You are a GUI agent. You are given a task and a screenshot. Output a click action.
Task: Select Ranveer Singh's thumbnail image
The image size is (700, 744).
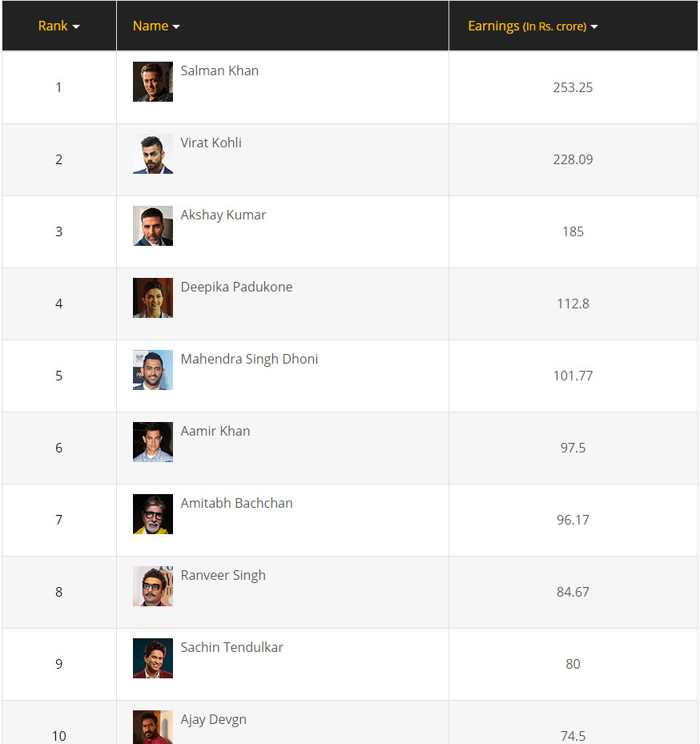pos(153,586)
